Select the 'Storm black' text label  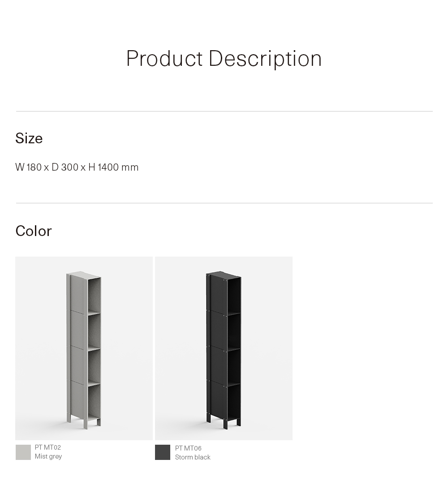click(193, 457)
